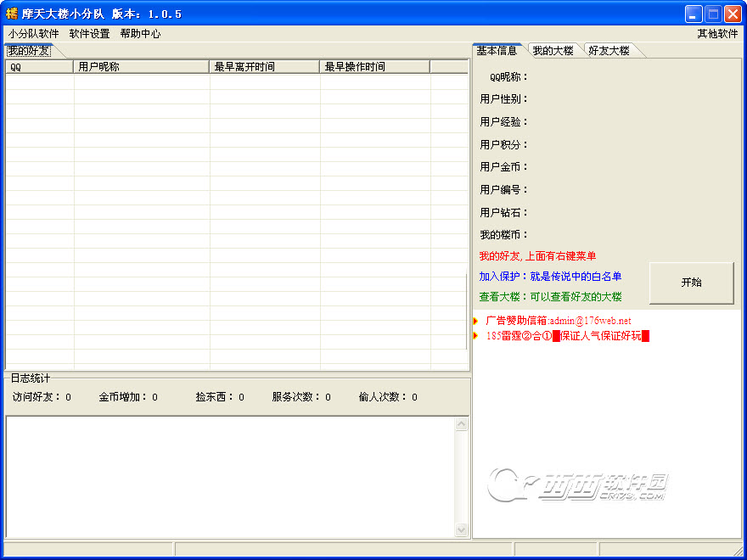
Task: Open the 小分队软件 menu
Action: 34,34
